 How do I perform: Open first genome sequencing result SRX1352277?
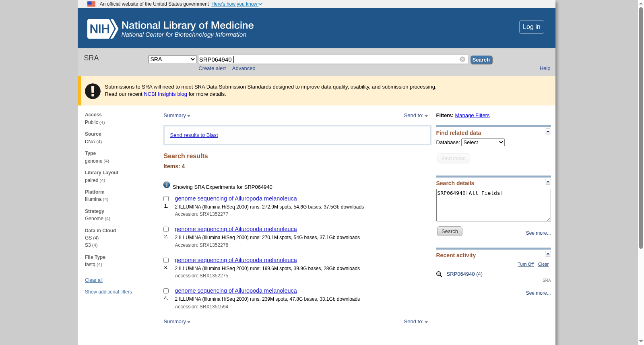(x=236, y=198)
